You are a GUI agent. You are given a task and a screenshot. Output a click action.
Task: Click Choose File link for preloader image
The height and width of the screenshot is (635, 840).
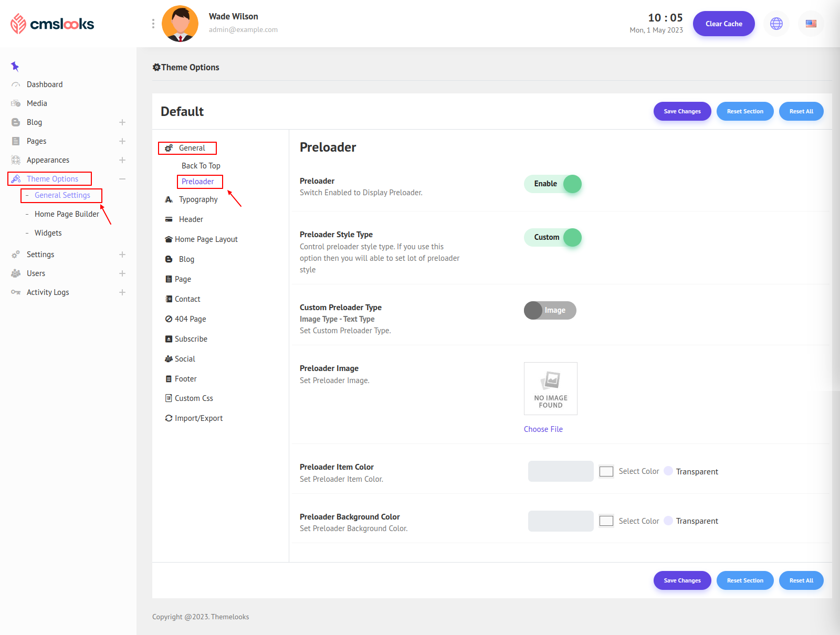(x=543, y=429)
